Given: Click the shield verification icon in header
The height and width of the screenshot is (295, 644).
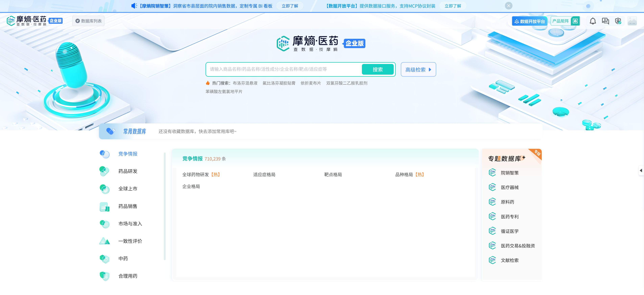Looking at the screenshot, I should coord(618,21).
